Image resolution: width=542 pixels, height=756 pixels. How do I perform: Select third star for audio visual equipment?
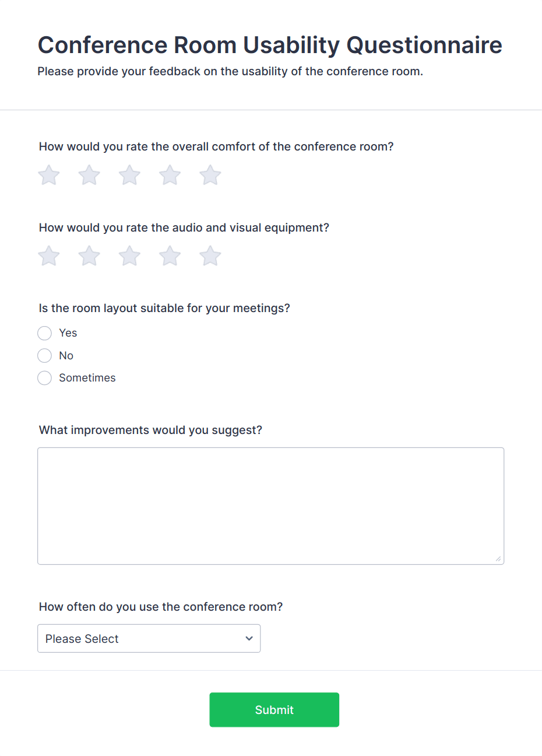(x=129, y=256)
